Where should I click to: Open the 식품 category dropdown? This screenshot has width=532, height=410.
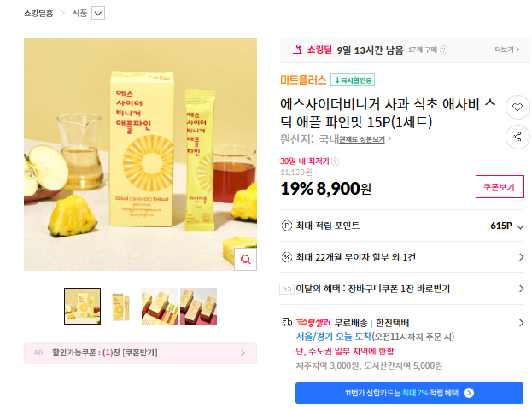(98, 13)
